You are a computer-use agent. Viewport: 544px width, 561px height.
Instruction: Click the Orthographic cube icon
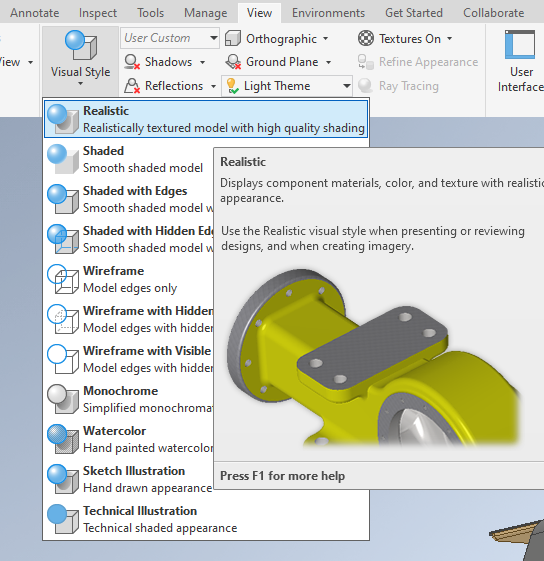233,38
